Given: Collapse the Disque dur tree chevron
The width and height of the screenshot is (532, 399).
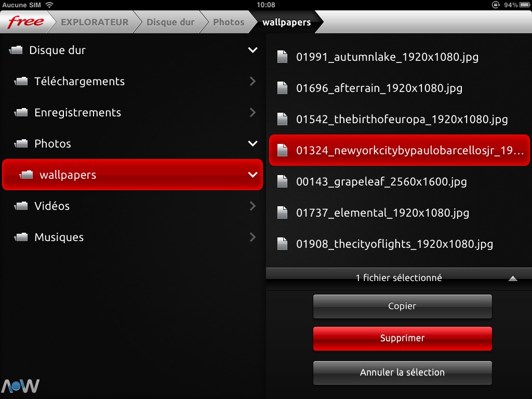Looking at the screenshot, I should click(252, 50).
